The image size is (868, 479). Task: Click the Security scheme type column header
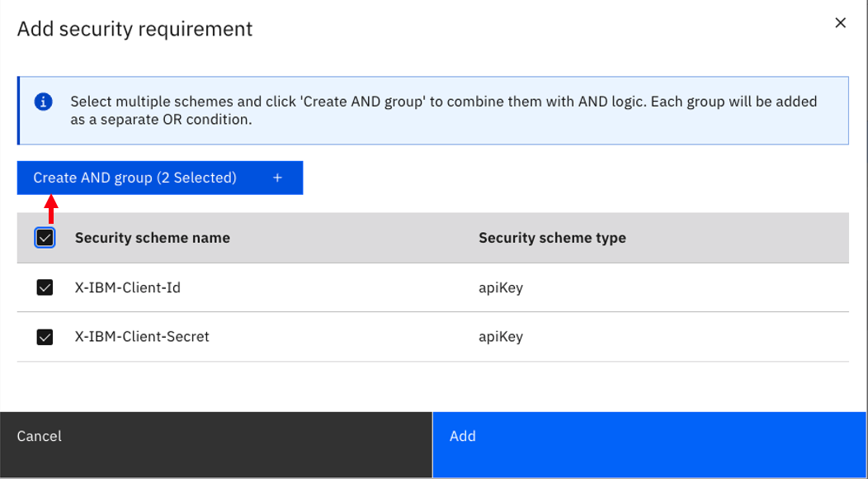[553, 238]
